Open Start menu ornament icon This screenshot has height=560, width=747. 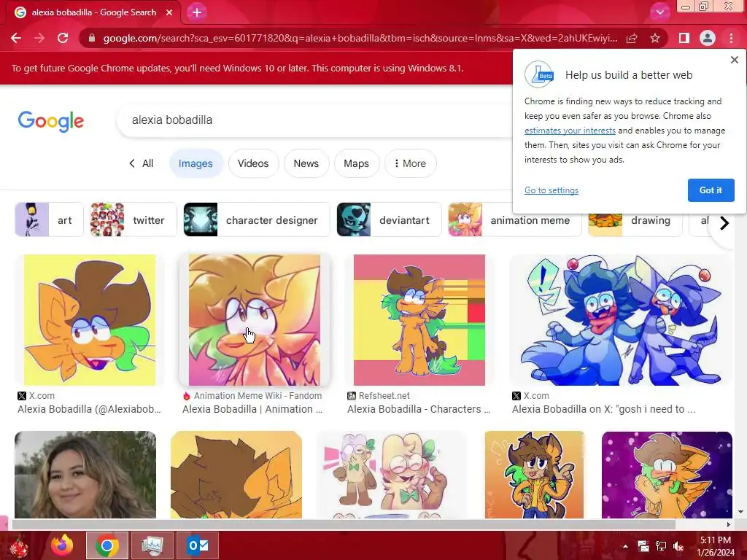coord(19,546)
